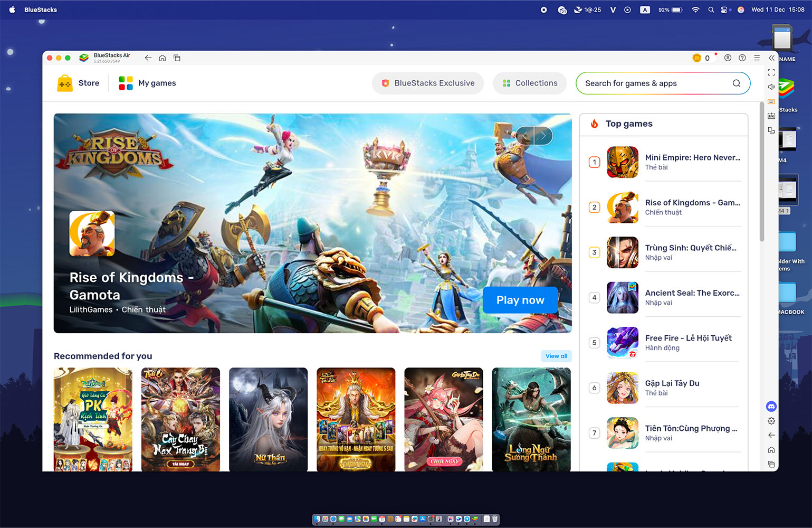Screen dimensions: 812x528
Task: Go back using the title bar arrow
Action: (148, 58)
